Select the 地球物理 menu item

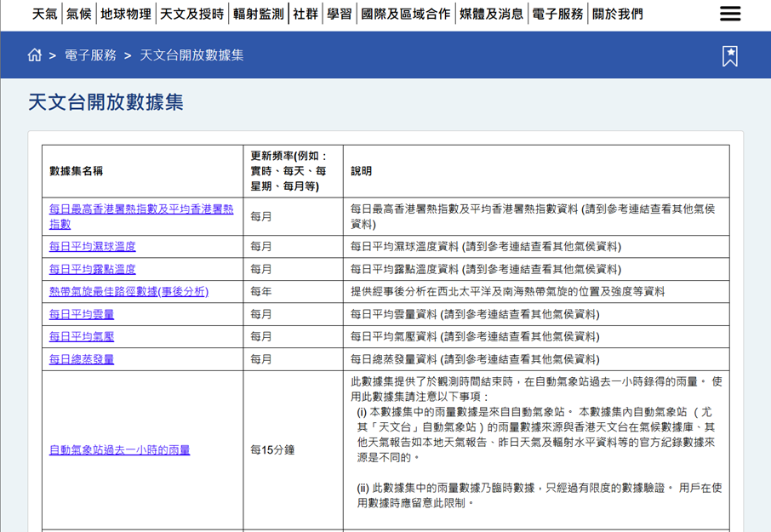(x=125, y=14)
